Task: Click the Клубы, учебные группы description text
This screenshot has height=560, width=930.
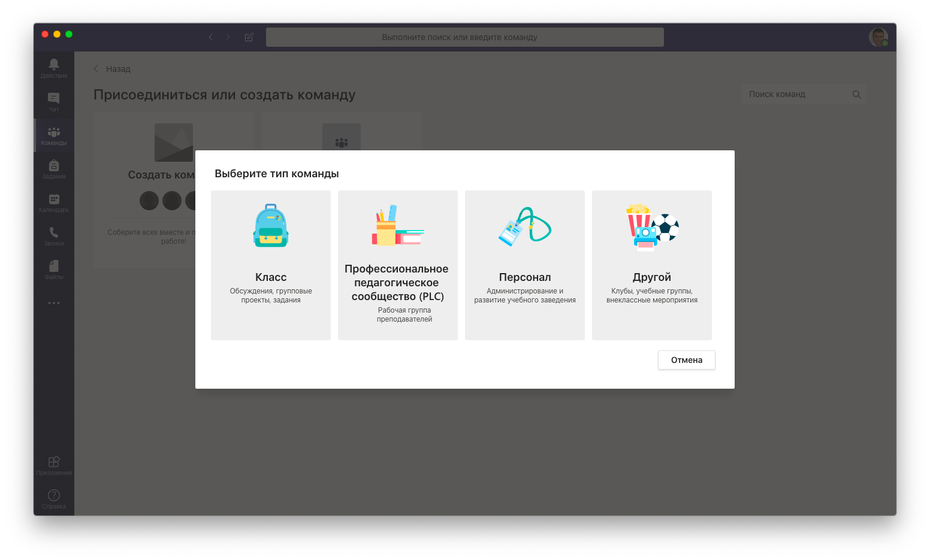Action: pos(652,296)
